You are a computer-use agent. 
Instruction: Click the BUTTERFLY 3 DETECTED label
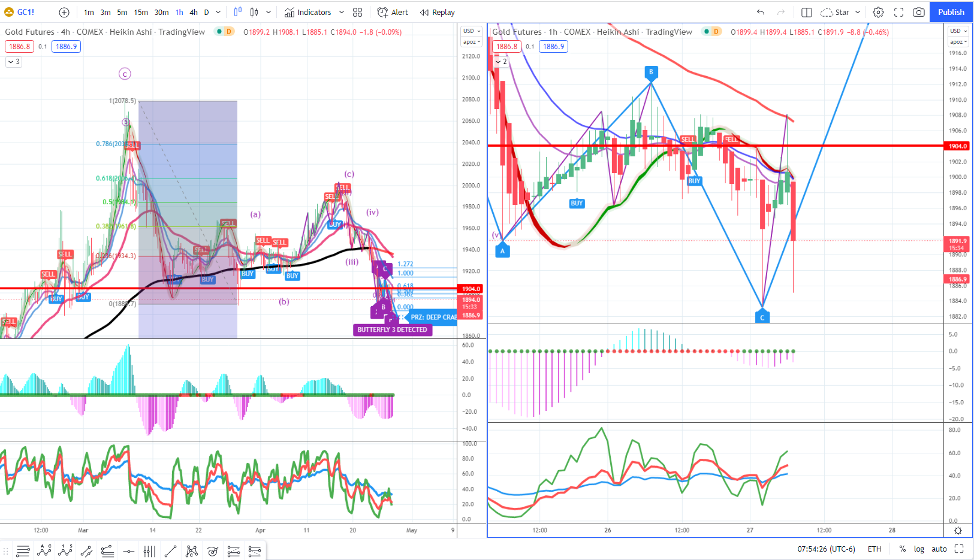pyautogui.click(x=393, y=329)
